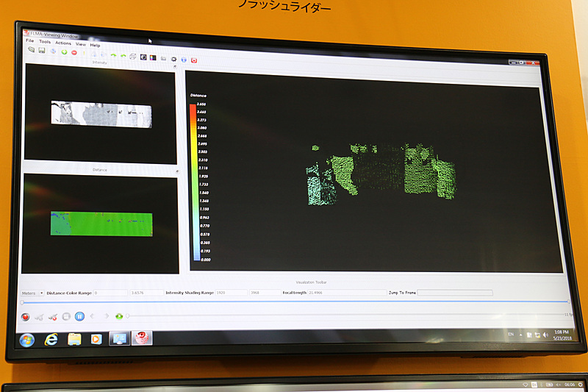Undock the Intensity panel with corner icon
This screenshot has height=392, width=588.
coord(175,66)
